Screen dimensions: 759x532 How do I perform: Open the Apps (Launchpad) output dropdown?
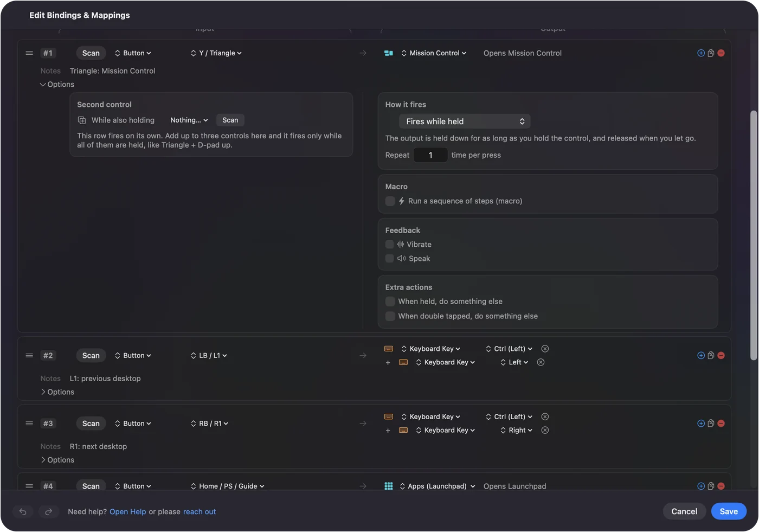438,486
